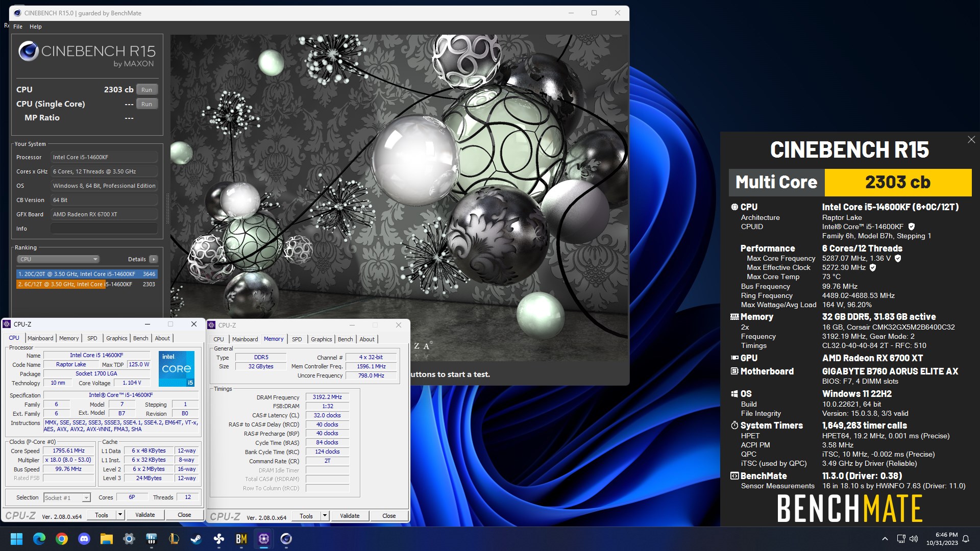This screenshot has height=551, width=980.
Task: Click the CPU chip icon in BenchMate panel
Action: (734, 207)
